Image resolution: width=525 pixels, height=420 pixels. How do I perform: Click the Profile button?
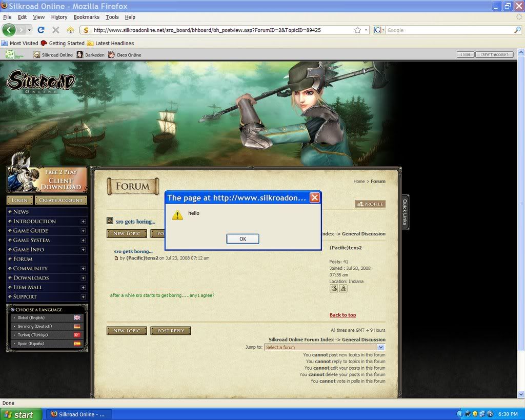point(370,204)
